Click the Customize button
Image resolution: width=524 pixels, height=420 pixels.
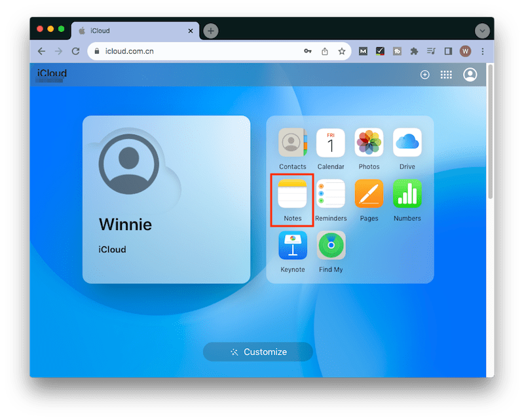pyautogui.click(x=257, y=352)
